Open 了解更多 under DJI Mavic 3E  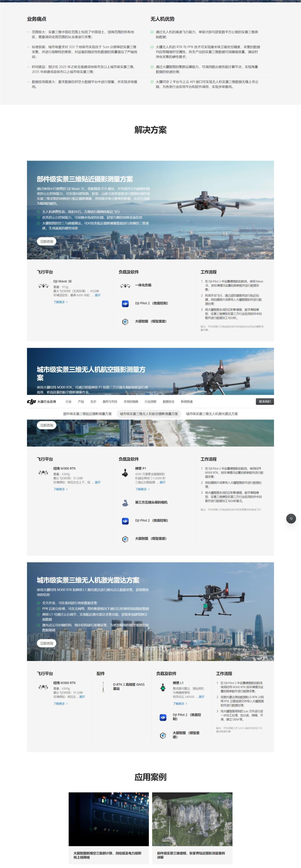coord(60,302)
